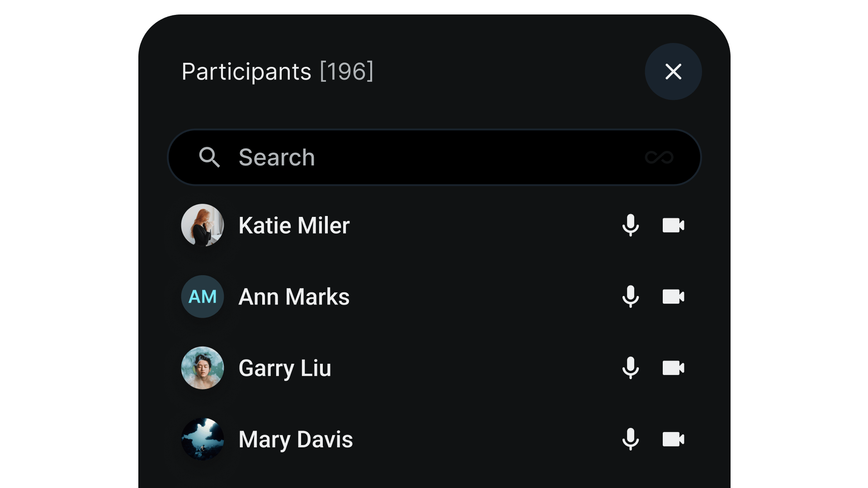The width and height of the screenshot is (868, 488).
Task: Select the infinity icon inside the search field
Action: (660, 157)
